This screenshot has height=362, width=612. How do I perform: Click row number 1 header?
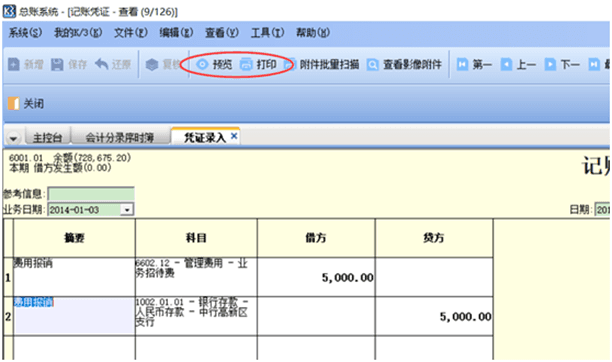click(x=8, y=277)
